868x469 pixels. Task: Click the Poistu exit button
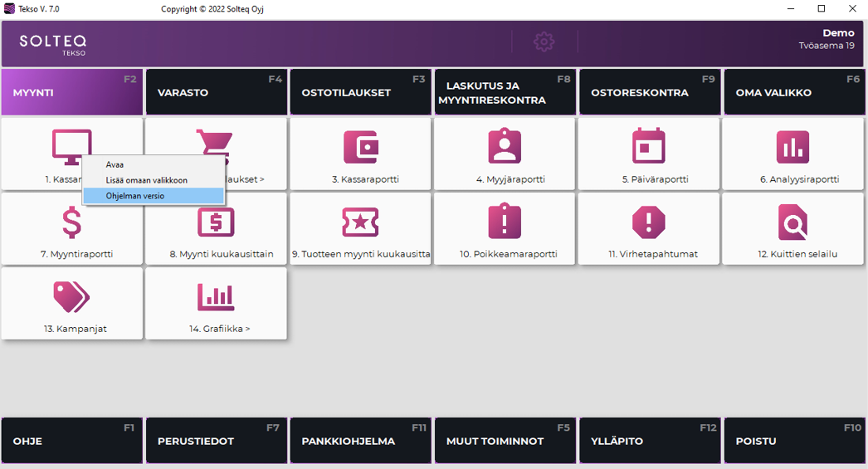click(x=794, y=441)
